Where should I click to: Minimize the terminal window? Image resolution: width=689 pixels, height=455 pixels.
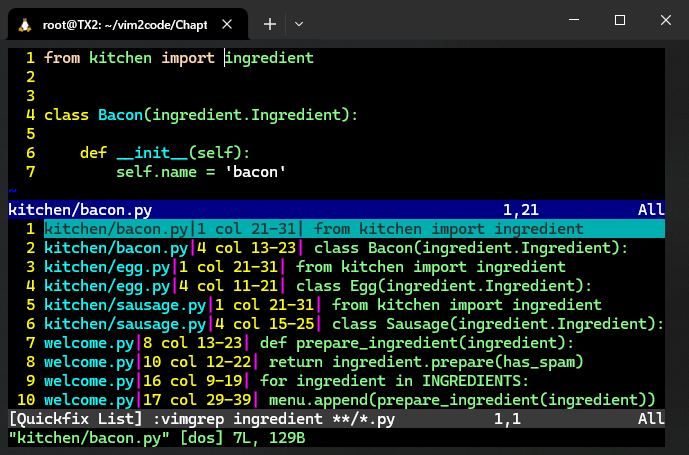pos(574,20)
